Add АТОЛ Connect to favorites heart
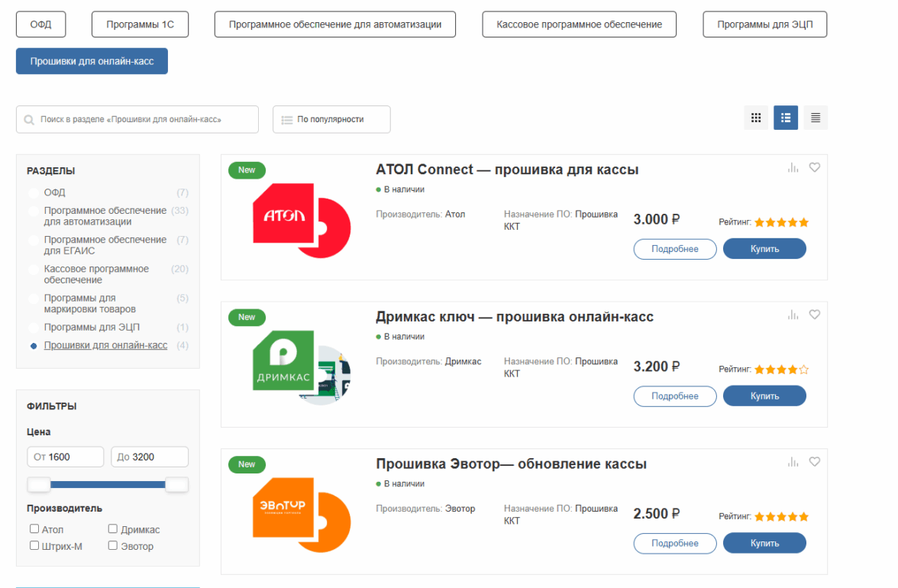Viewport: 898px width, 588px height. 814,167
